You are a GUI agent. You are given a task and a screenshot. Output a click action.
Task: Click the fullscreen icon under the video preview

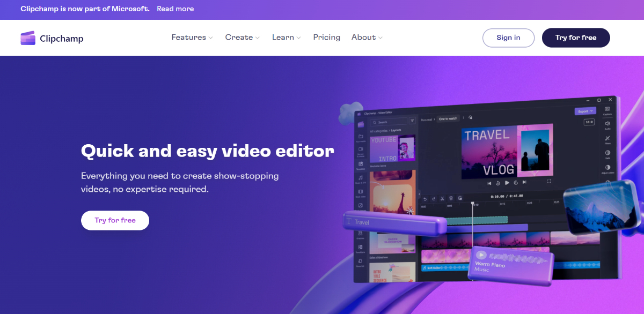[549, 182]
